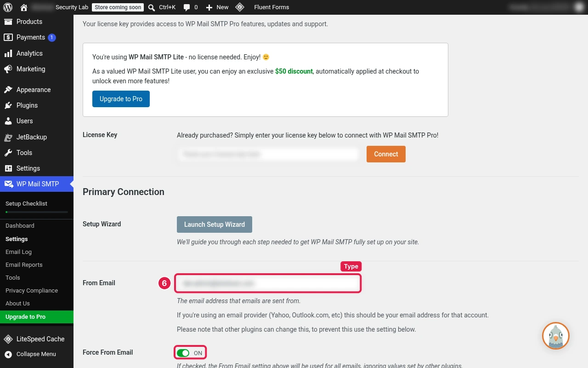Click the user avatar in admin bar
588x368 pixels.
579,7
